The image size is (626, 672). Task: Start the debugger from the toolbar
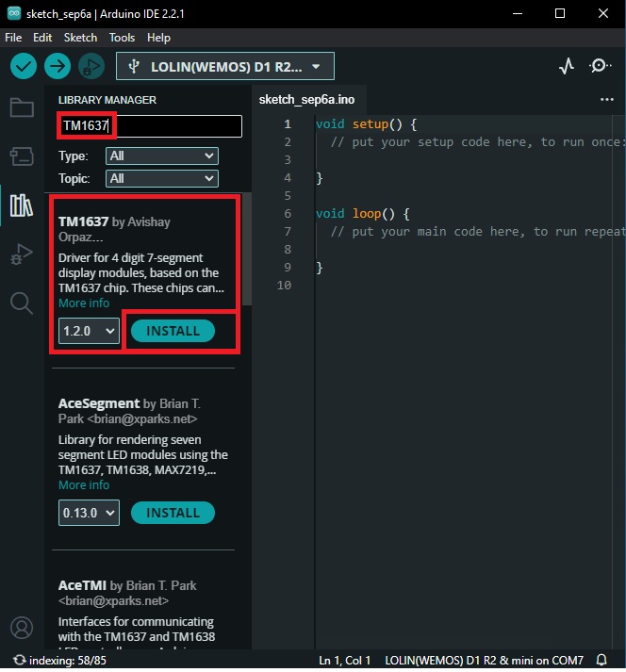91,66
